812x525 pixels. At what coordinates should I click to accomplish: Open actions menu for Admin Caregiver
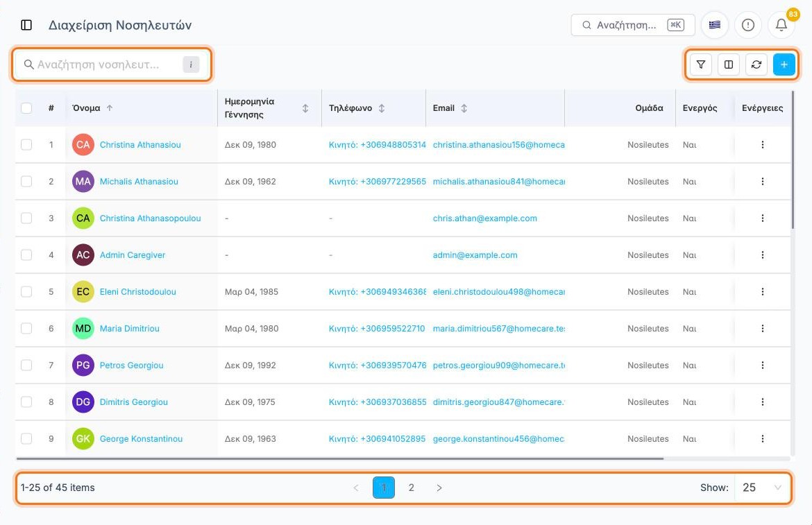pos(762,255)
